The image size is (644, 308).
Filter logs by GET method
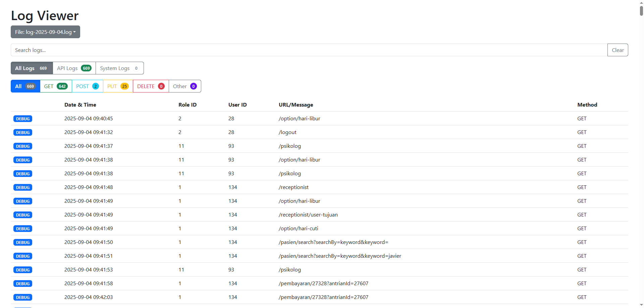coord(55,86)
